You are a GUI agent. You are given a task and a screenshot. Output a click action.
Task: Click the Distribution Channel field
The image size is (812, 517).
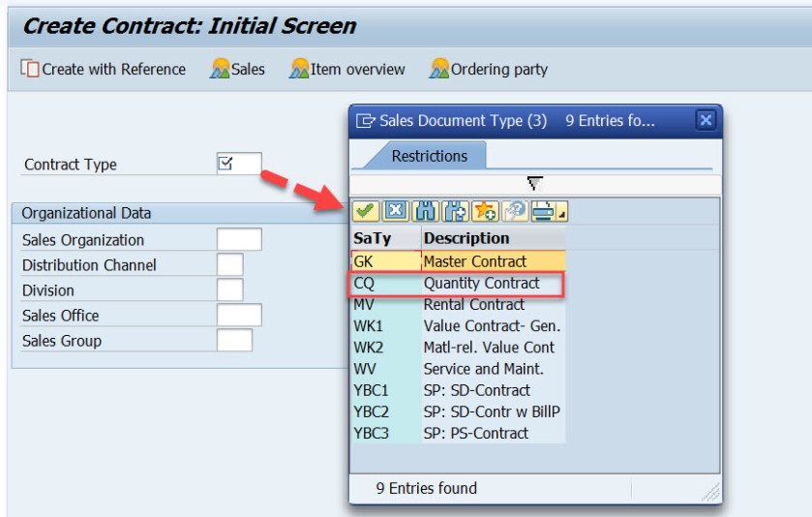(x=230, y=264)
